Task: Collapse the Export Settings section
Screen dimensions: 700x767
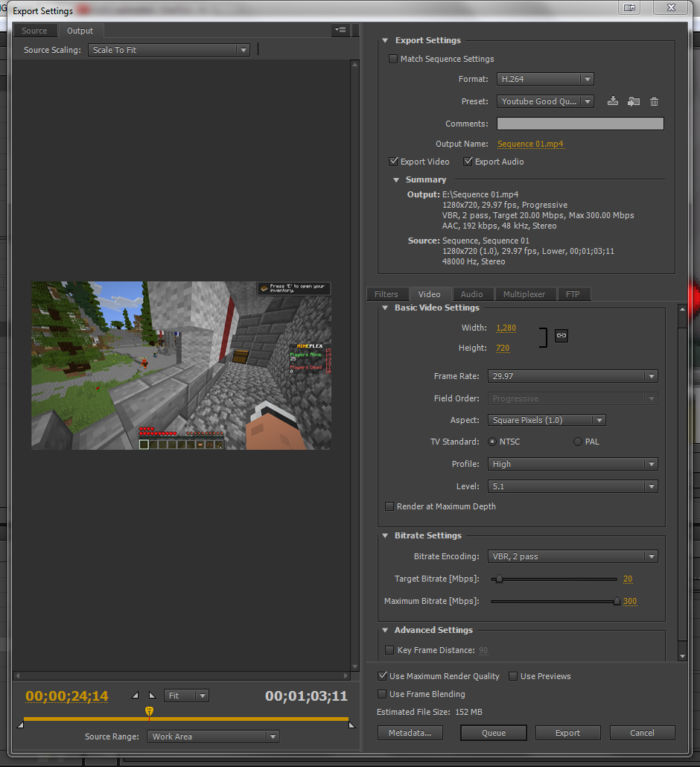Action: [385, 41]
